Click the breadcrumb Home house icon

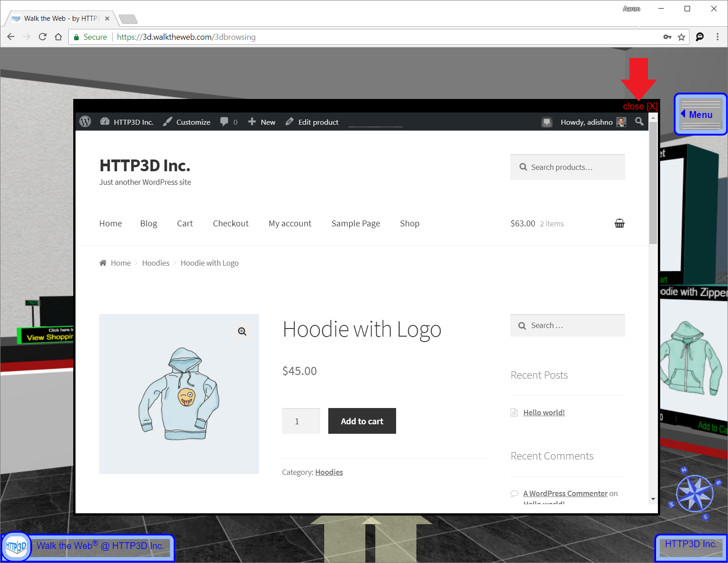(x=103, y=263)
